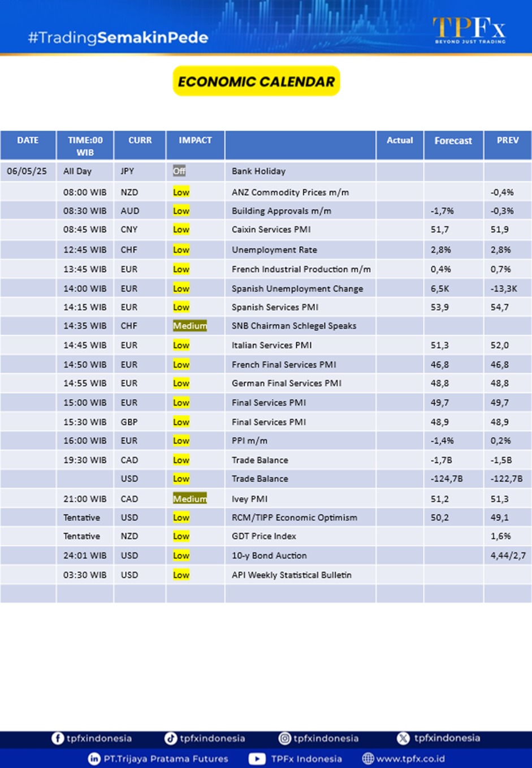Open the PT.Trijaya Pratama Futures LinkedIn link
This screenshot has width=532, height=768.
tap(166, 758)
